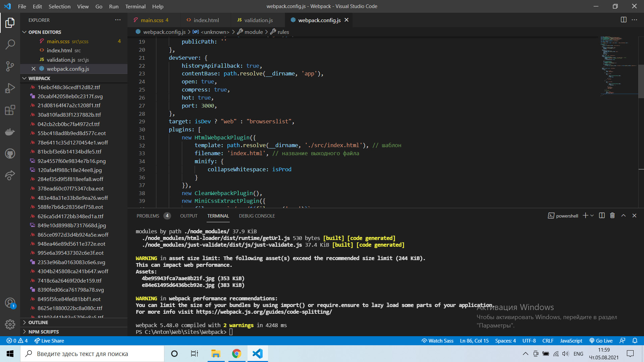Switch to validation.js tab
The image size is (644, 362).
(258, 20)
